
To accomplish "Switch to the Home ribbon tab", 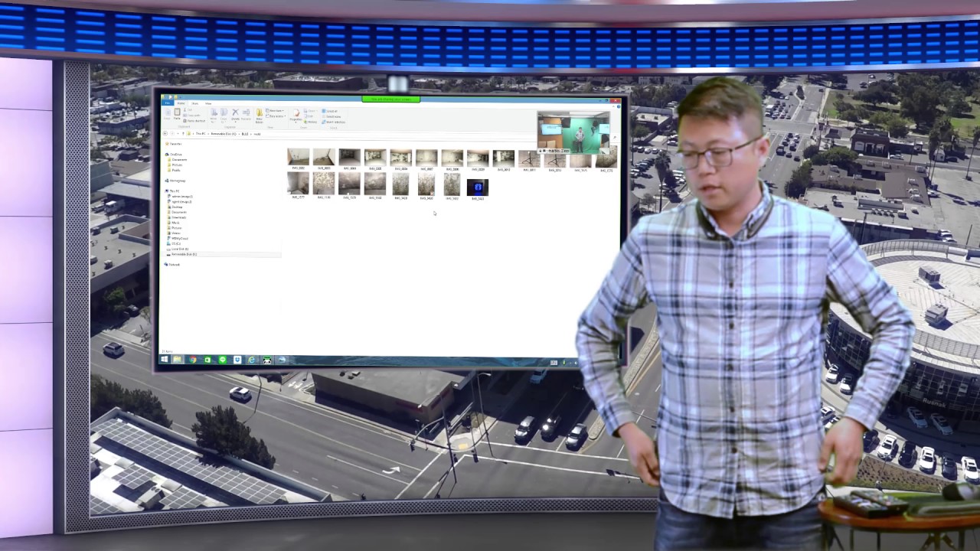I will tap(181, 103).
